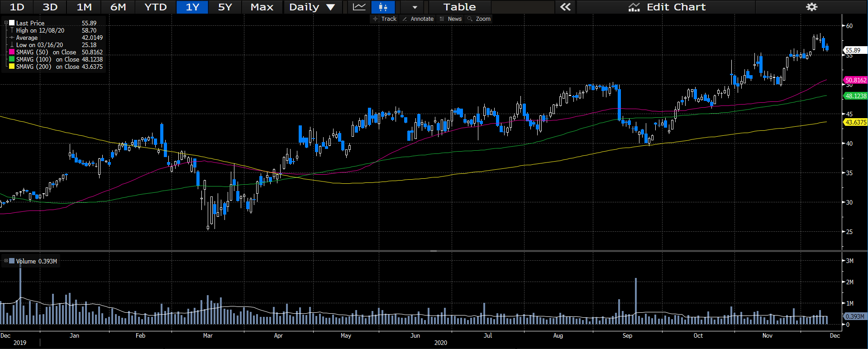Open the Annotate drawing tool

(418, 19)
